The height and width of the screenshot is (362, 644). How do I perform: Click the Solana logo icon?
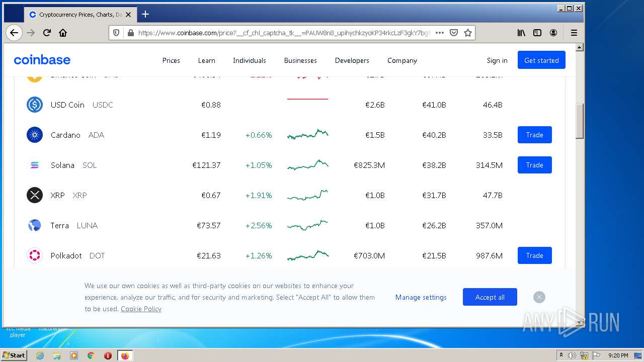click(x=35, y=165)
